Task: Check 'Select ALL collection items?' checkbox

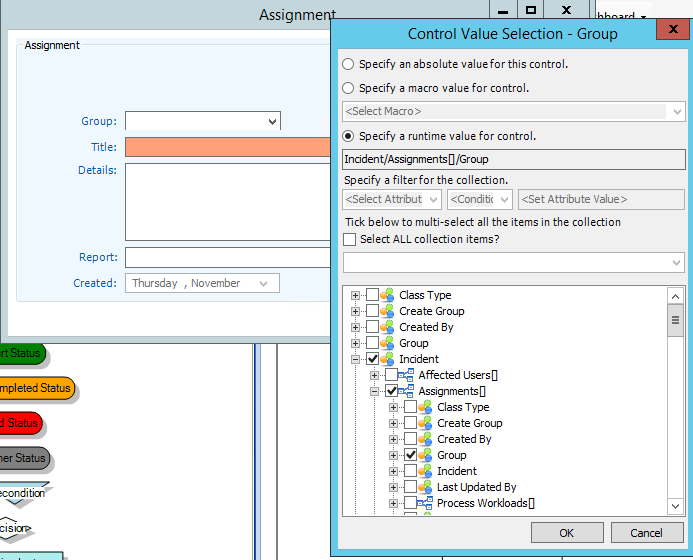Action: point(350,239)
